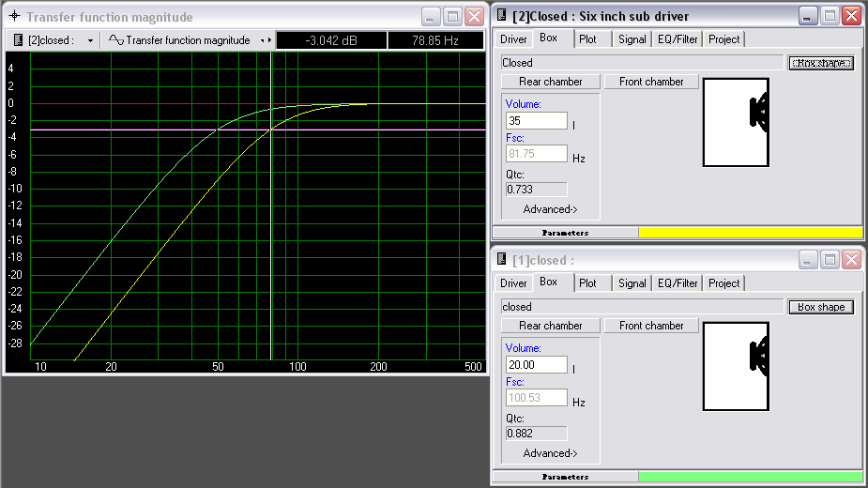Click Parameters bar in Six inch sub window

click(565, 233)
